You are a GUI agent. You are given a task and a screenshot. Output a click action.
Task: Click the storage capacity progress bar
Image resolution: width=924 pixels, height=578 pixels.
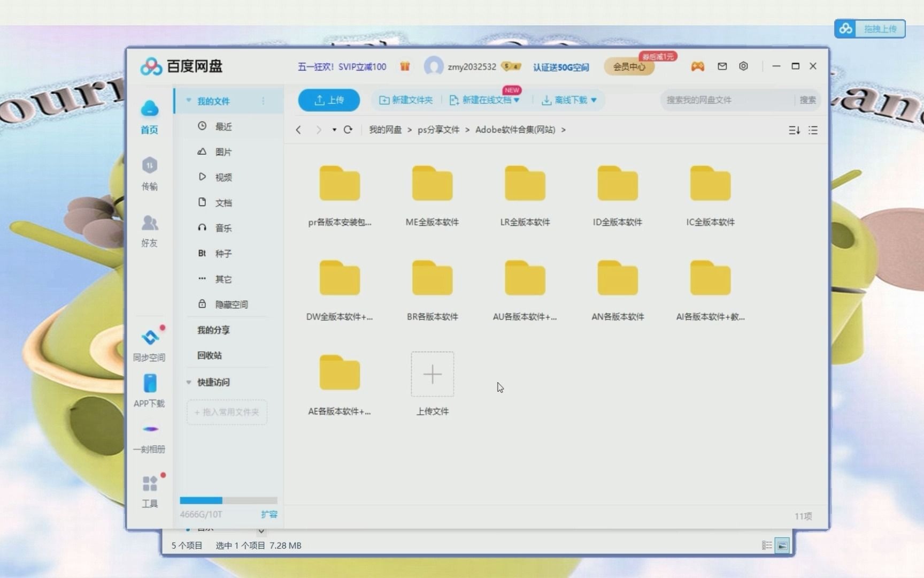[x=228, y=500]
